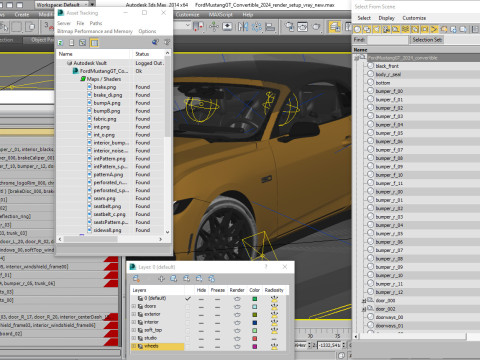Make the soft_top layer current via checkbox
480x360 pixels.
click(188, 330)
